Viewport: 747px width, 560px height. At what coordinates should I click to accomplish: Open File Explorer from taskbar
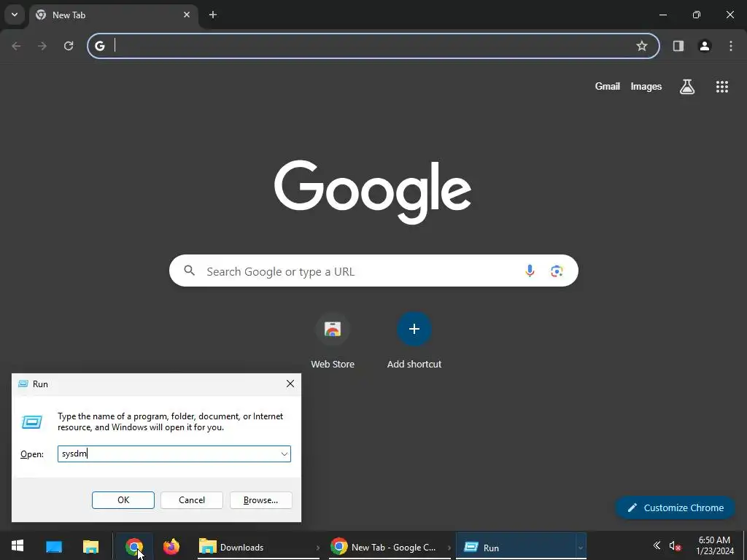point(90,547)
